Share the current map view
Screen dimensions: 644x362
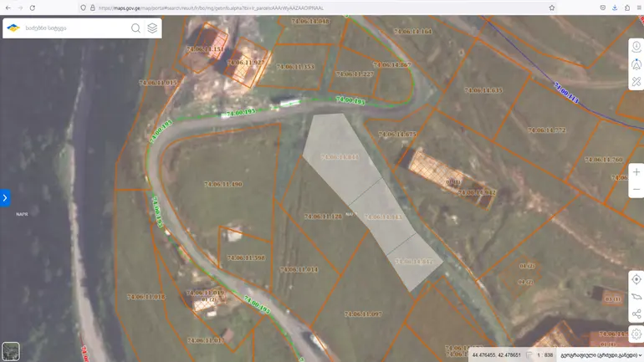coord(636,314)
